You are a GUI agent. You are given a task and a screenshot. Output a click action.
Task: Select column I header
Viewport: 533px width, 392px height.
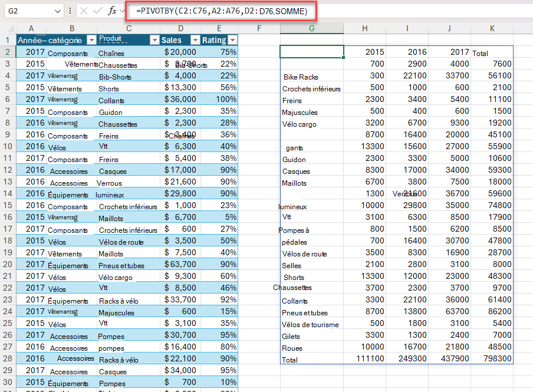tap(407, 28)
